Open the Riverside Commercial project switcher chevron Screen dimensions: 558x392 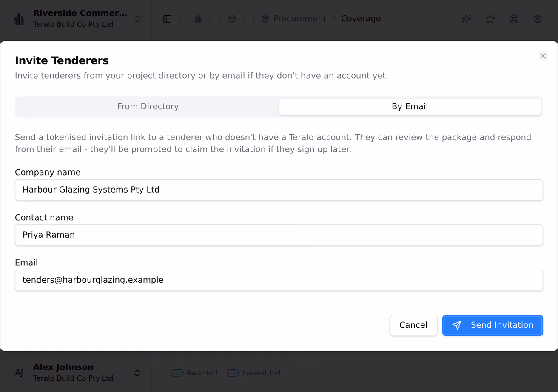[137, 19]
